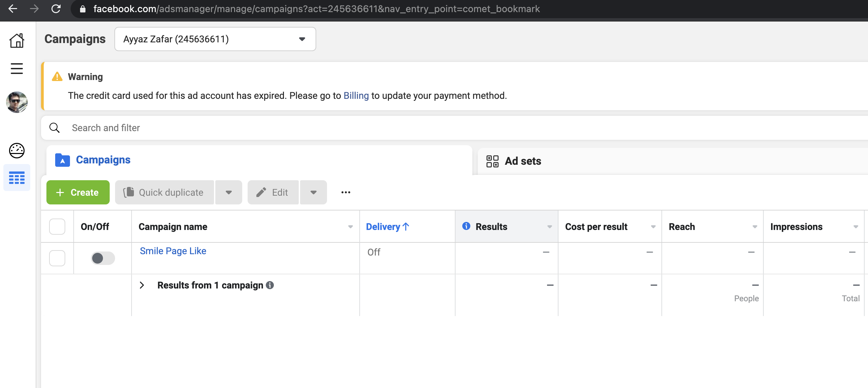Open the Ayyaz Zafar account dropdown

coord(215,39)
